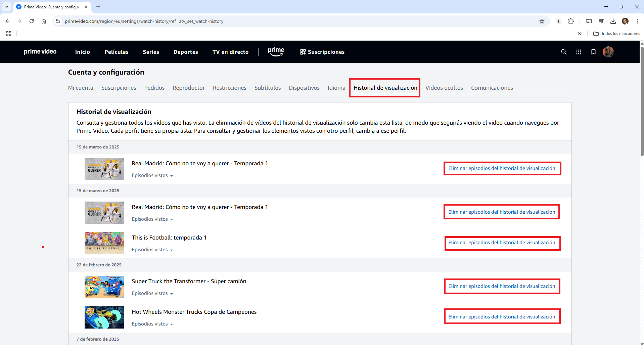This screenshot has height=345, width=644.
Task: Click the browser home icon
Action: click(44, 21)
